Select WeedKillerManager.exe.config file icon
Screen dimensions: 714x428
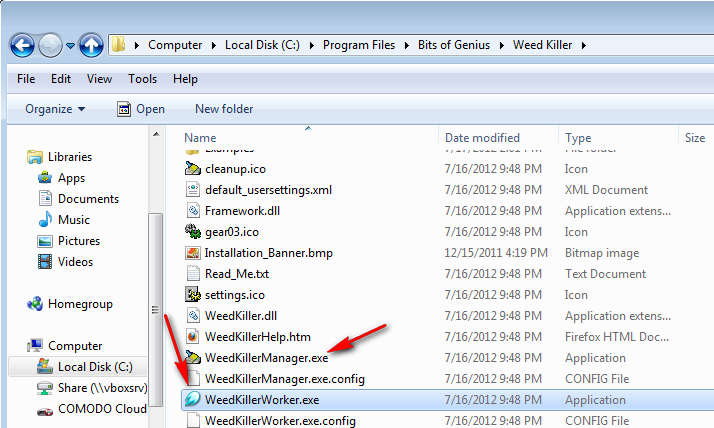pos(193,378)
